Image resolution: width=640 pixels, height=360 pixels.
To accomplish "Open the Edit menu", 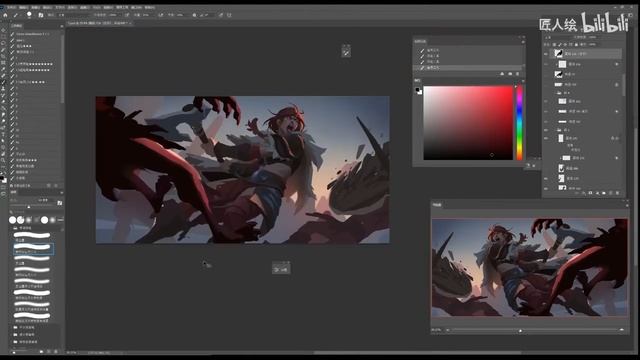I will coord(23,7).
